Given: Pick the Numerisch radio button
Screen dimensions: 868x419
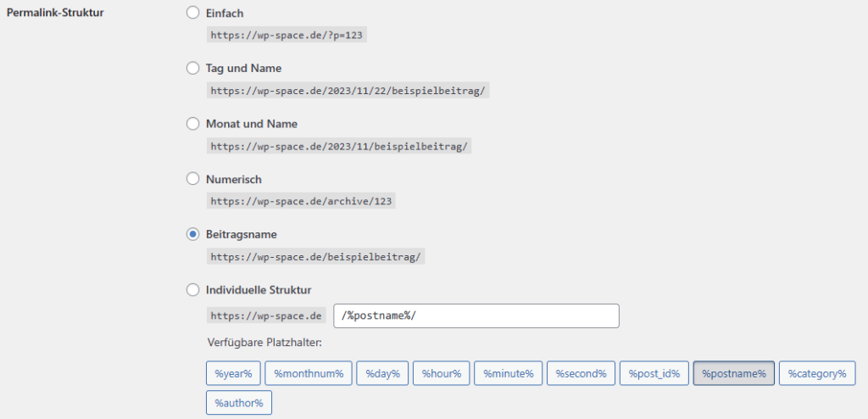Looking at the screenshot, I should point(192,179).
